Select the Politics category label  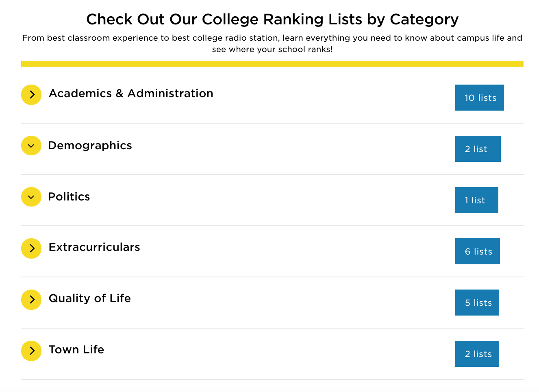coord(69,197)
